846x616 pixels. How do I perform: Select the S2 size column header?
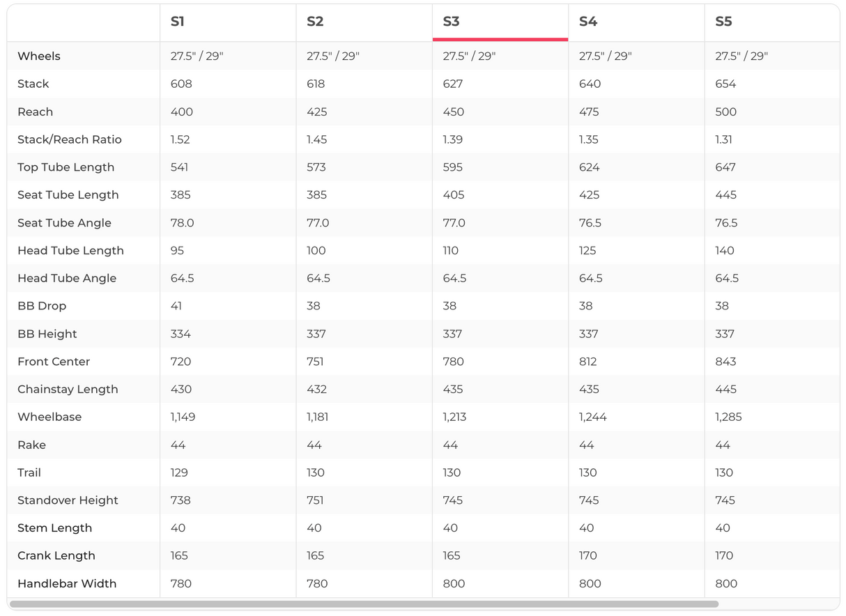[x=315, y=22]
